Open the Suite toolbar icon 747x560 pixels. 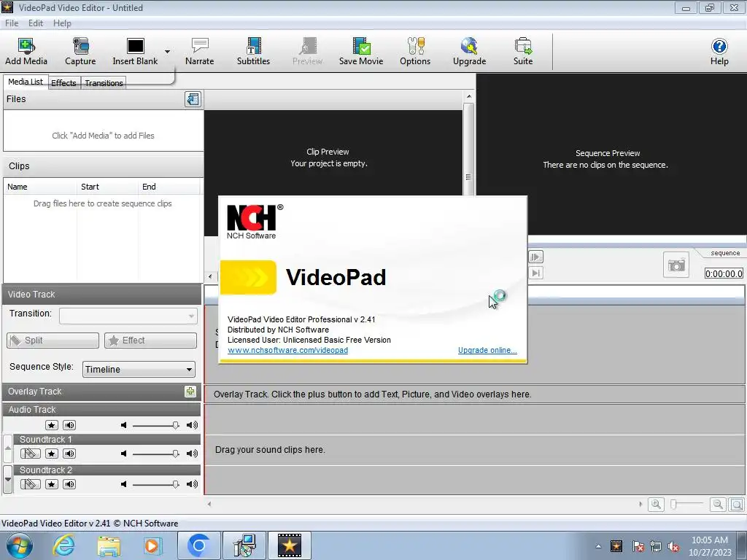pyautogui.click(x=523, y=52)
